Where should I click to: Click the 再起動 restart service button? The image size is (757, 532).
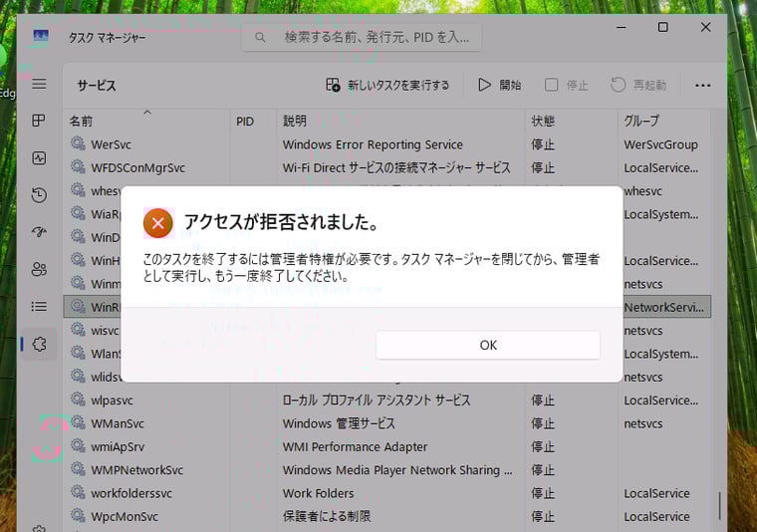pos(638,86)
